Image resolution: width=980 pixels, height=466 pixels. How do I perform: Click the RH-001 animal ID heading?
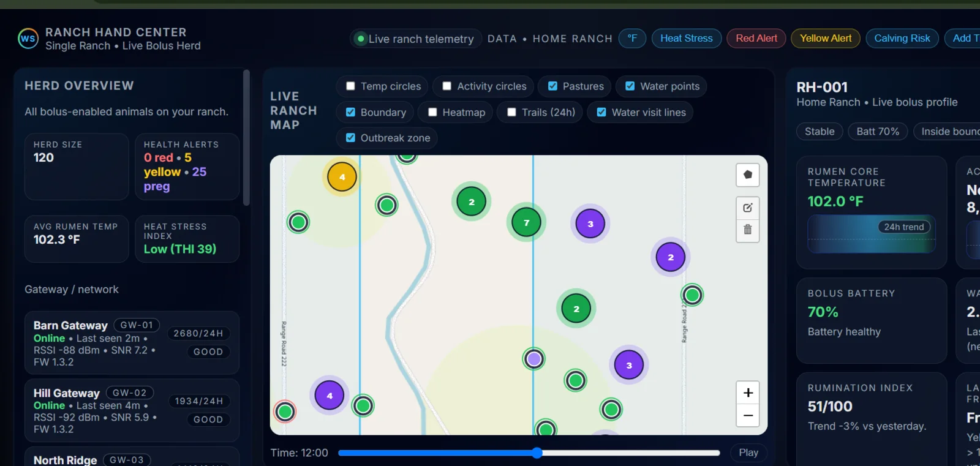click(x=822, y=87)
